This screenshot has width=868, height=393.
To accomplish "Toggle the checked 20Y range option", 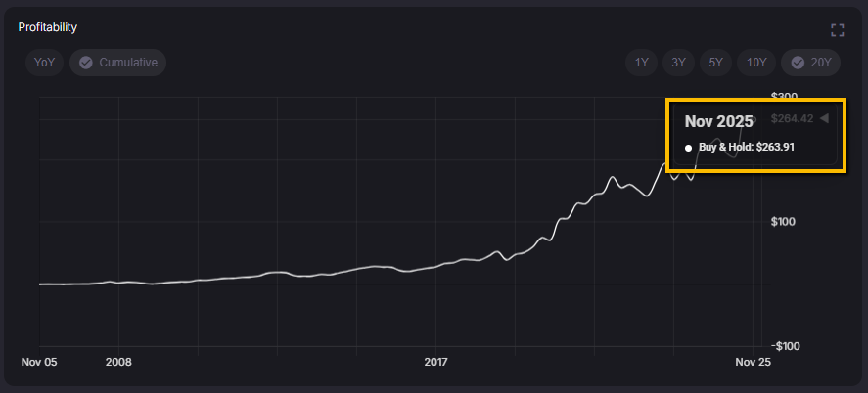I will (811, 63).
